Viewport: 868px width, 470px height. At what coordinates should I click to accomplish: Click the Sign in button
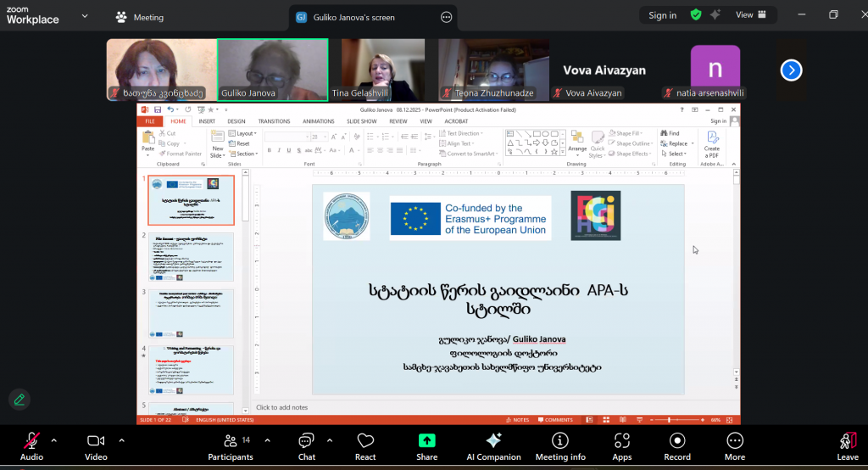click(662, 15)
